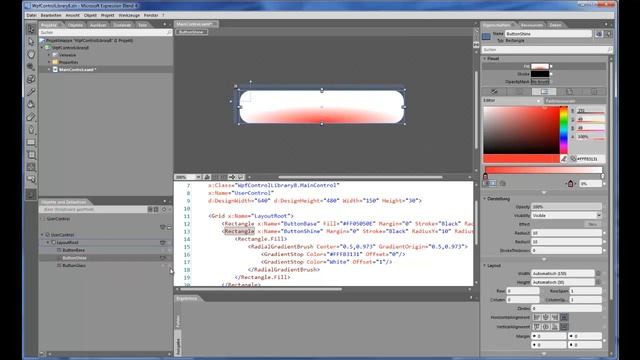Screen dimensions: 640x360
Task: Open the artboard zoom percentage dropdown
Action: pos(198,177)
